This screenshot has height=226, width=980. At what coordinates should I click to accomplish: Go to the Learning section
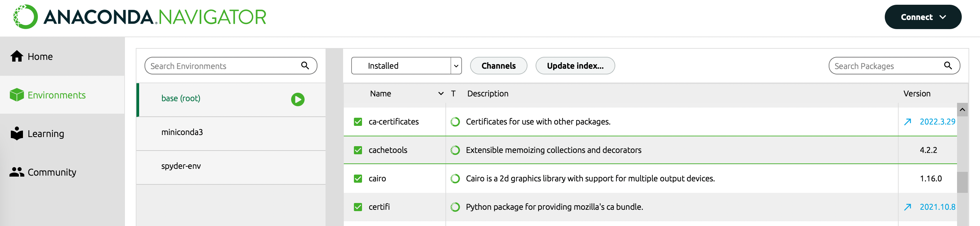point(46,134)
